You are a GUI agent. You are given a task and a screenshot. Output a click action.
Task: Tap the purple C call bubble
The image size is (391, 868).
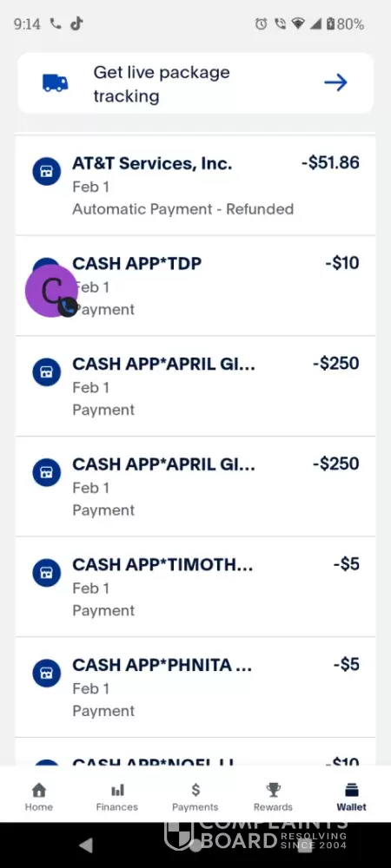(x=51, y=291)
